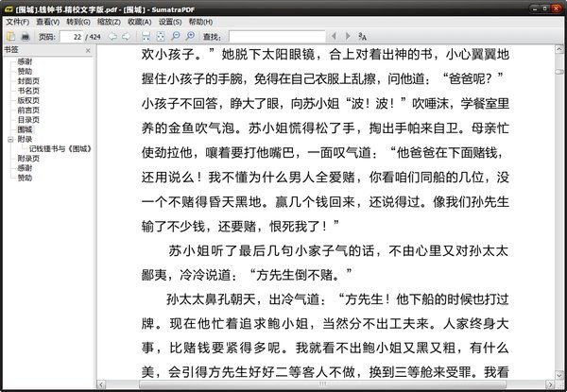The height and width of the screenshot is (392, 567).
Task: Click the '/ 424' total pages label
Action: pyautogui.click(x=93, y=37)
